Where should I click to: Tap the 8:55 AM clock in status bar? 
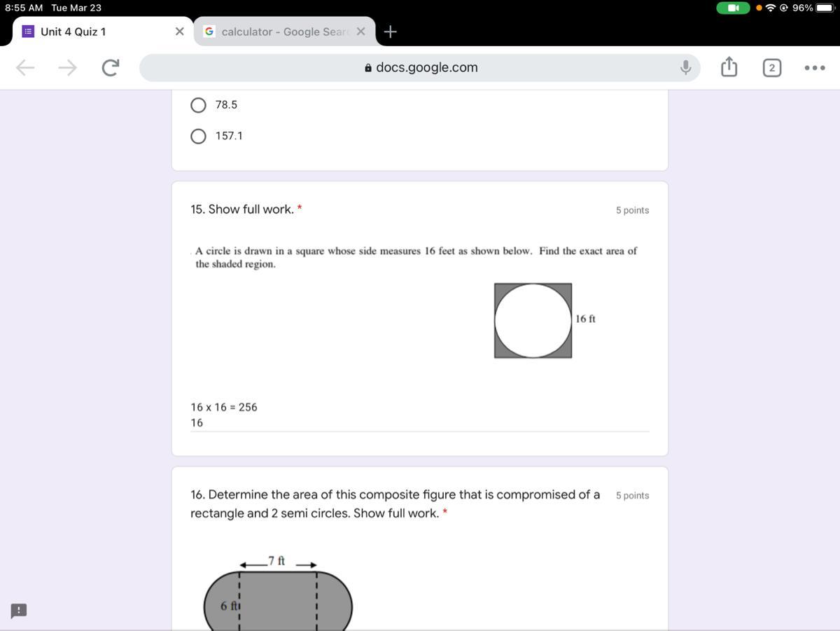click(x=24, y=8)
